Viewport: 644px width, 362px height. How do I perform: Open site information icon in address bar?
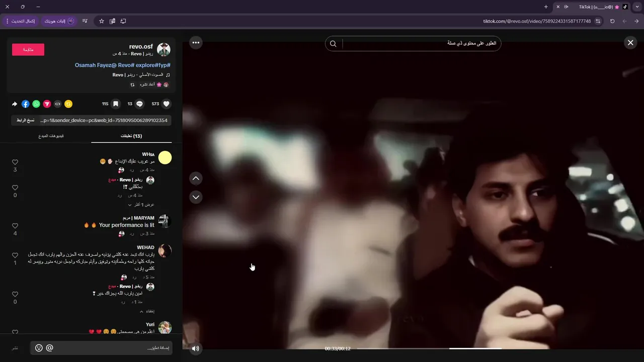click(598, 21)
